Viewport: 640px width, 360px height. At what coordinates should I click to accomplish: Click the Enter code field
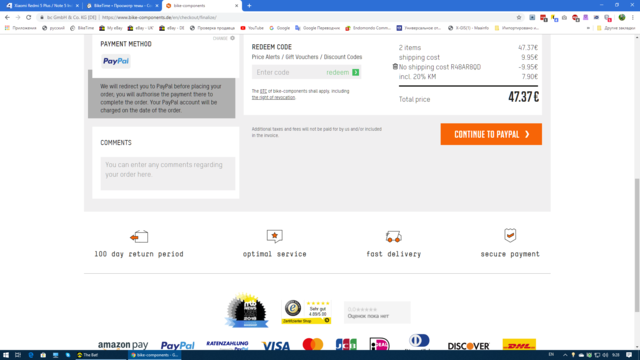tap(288, 72)
